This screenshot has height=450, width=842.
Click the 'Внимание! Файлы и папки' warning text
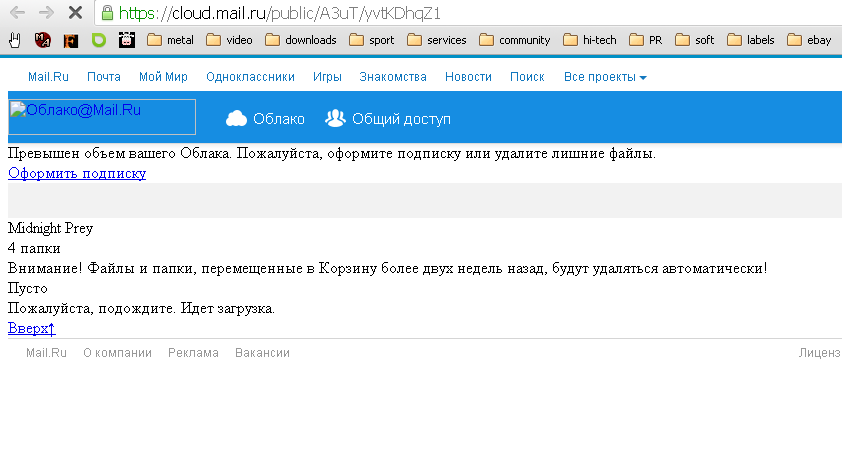pyautogui.click(x=388, y=268)
